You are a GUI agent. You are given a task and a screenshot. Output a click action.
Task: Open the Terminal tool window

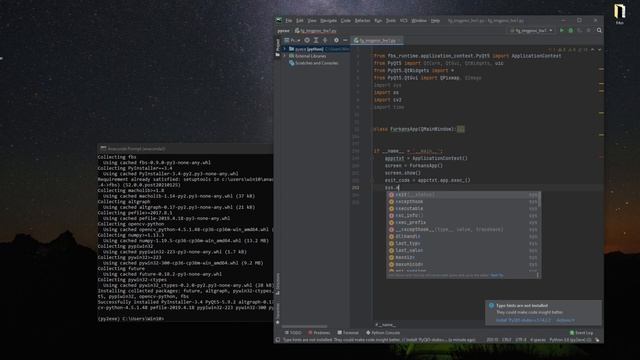tap(348, 333)
